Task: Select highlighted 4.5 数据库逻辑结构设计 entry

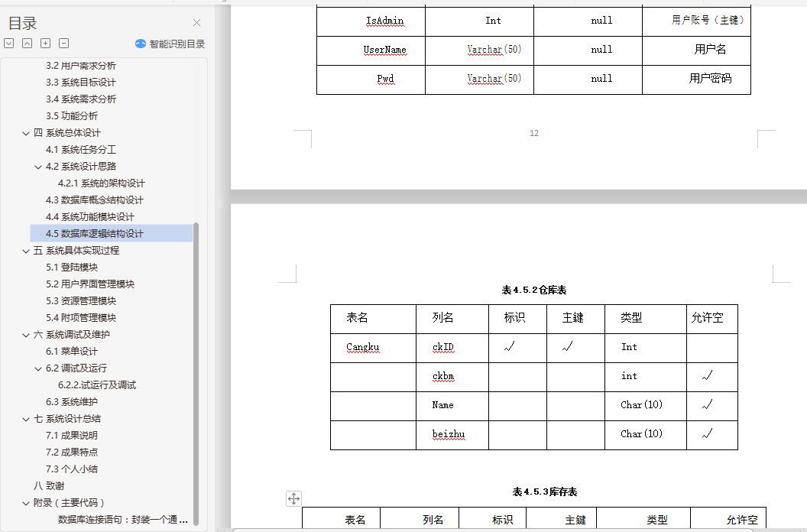Action: (x=111, y=233)
